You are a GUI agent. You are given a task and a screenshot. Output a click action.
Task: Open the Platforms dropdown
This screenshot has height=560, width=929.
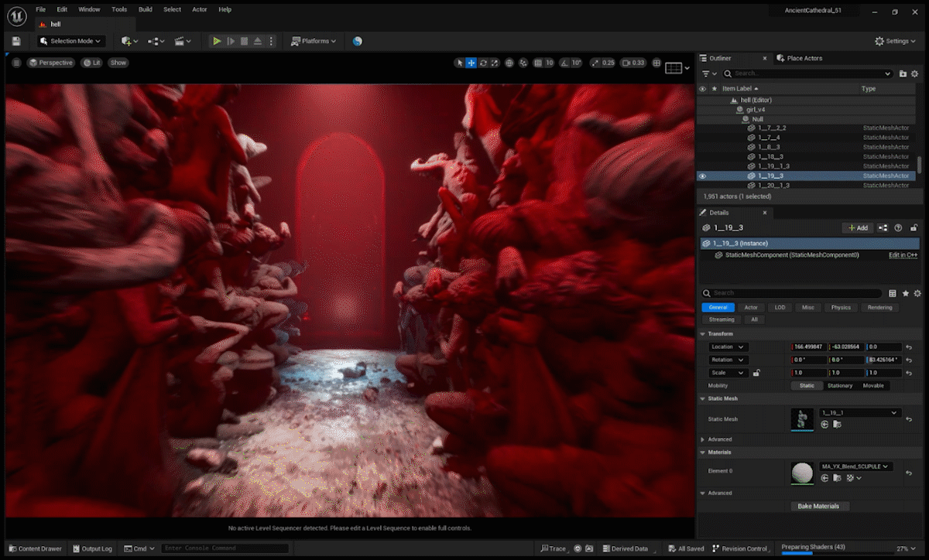click(314, 41)
